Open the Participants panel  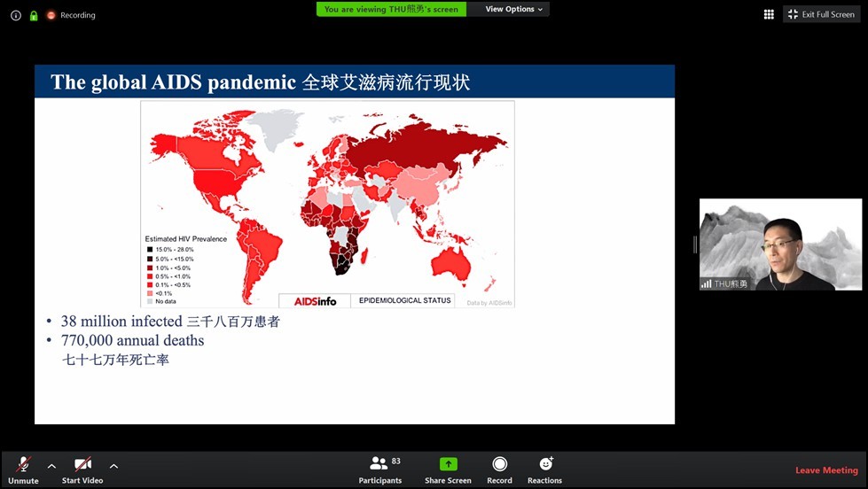380,470
